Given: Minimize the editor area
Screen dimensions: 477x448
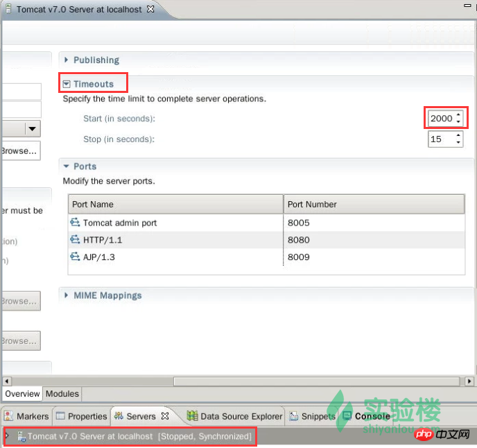Looking at the screenshot, I should coord(467,6).
